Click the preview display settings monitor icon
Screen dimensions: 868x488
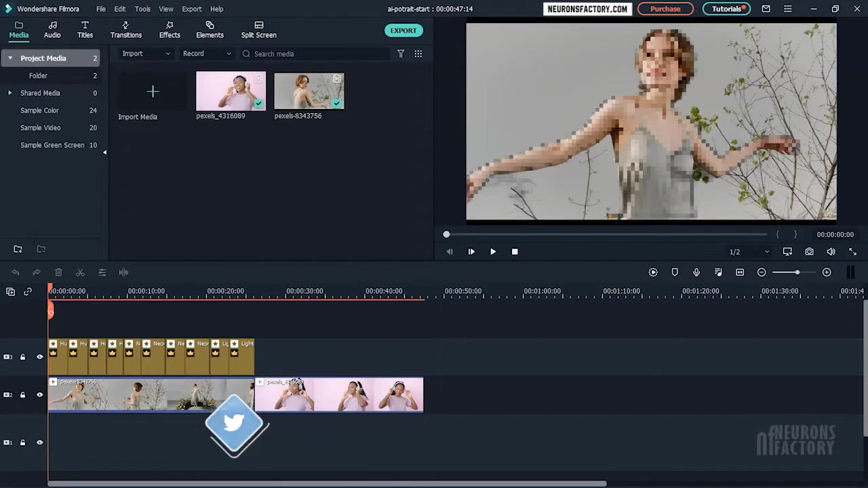[787, 251]
